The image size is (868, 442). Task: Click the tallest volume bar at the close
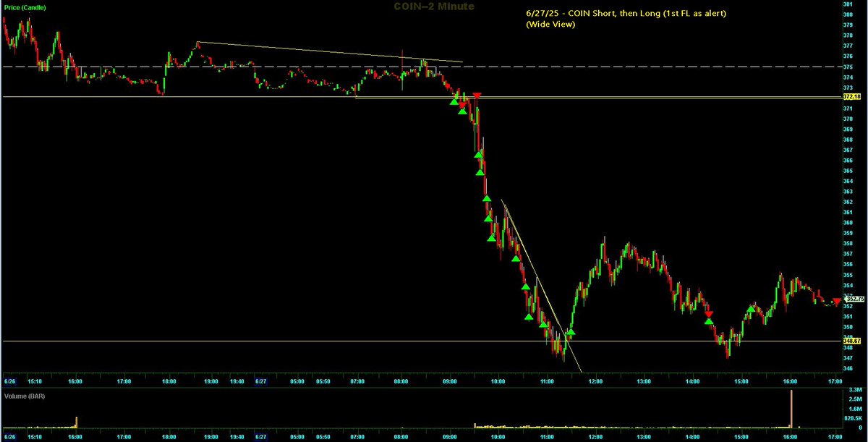pos(791,409)
